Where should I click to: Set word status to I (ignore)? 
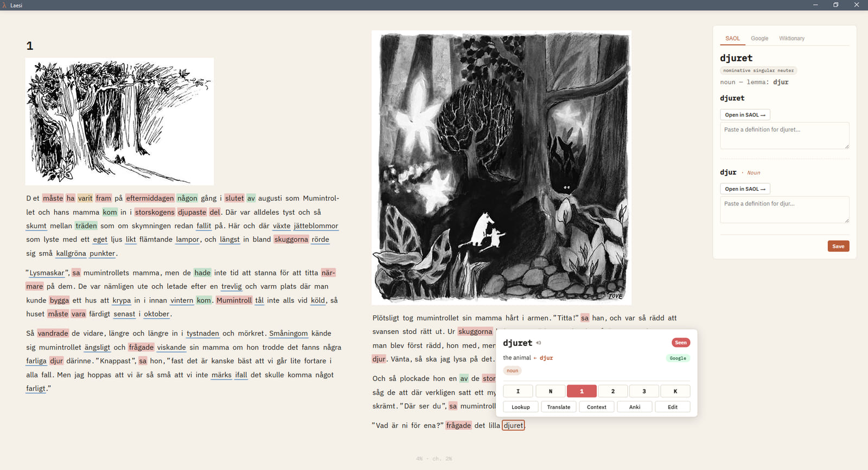pos(518,391)
